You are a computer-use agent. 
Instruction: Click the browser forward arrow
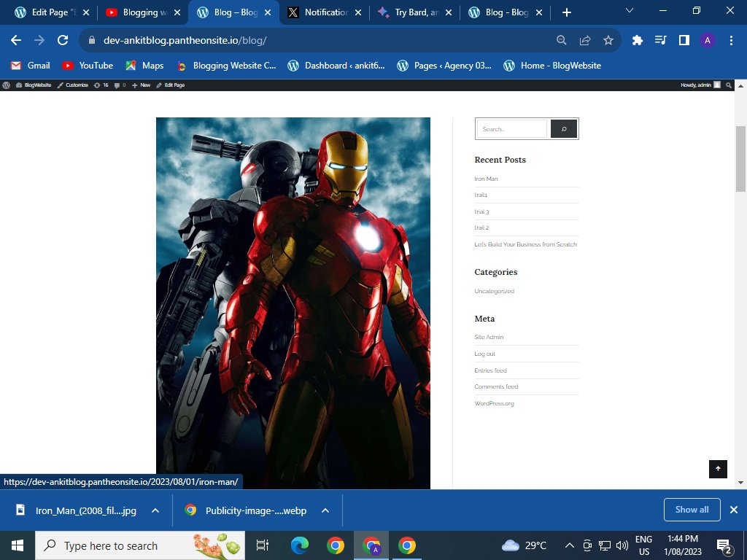(x=39, y=41)
